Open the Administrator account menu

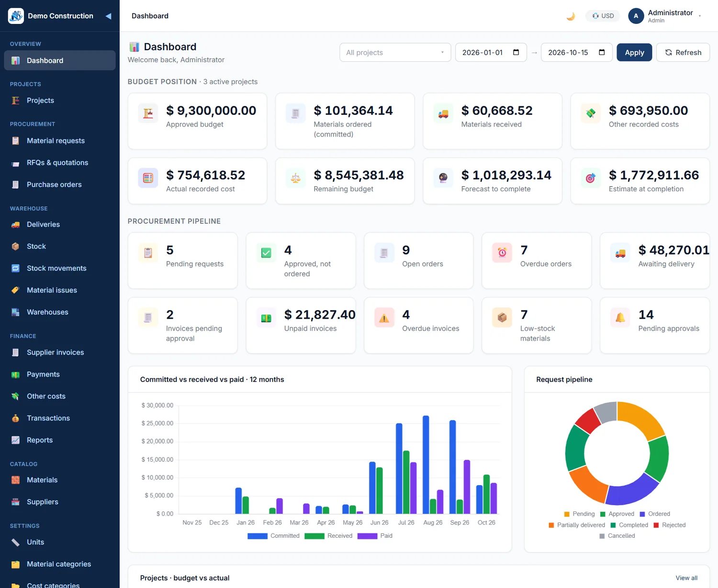click(665, 16)
